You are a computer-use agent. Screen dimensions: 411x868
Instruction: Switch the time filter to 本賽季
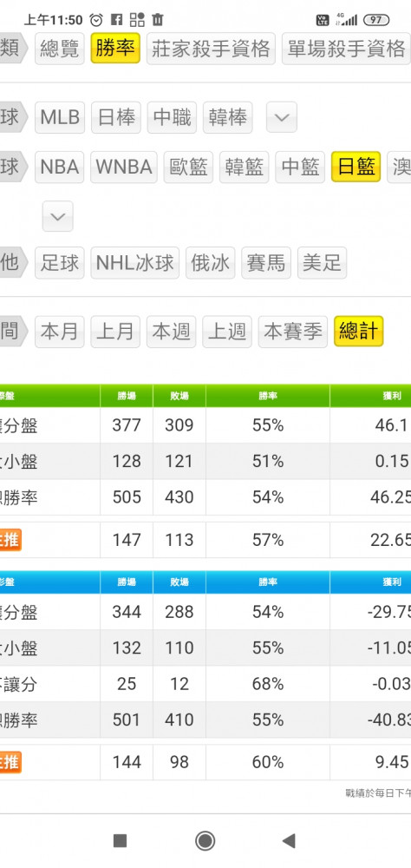[x=292, y=332]
